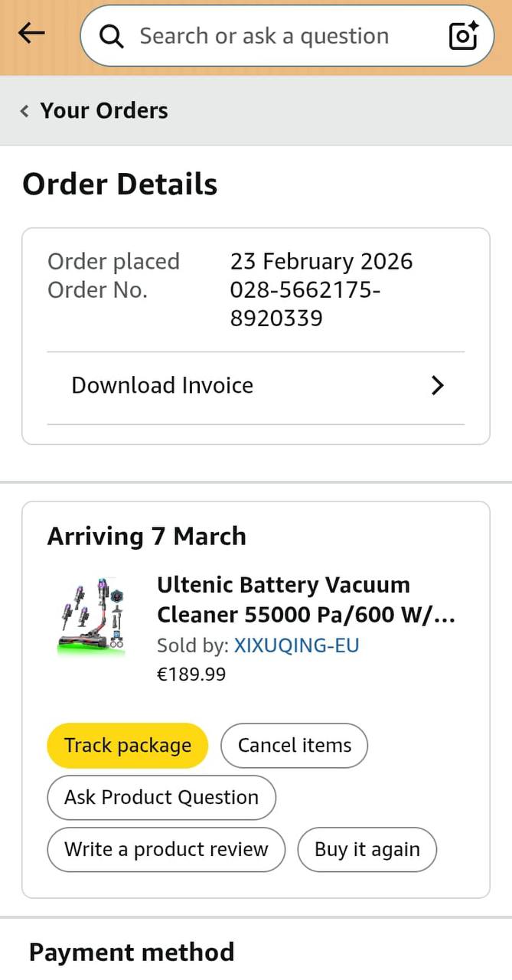Click the €189.99 item price
This screenshot has height=980, width=512.
point(191,675)
